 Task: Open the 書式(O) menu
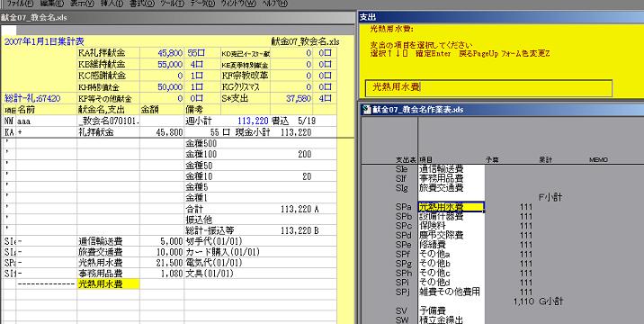142,4
